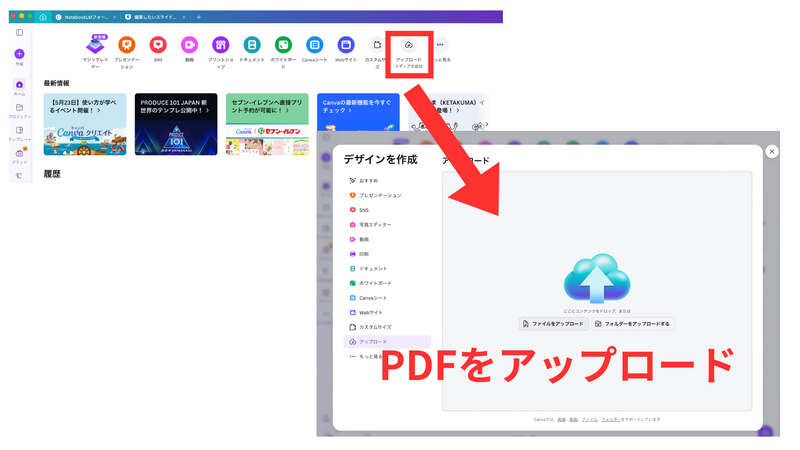Click the 動画 link in the dialog footer
Image resolution: width=800 pixels, height=450 pixels.
tap(573, 420)
